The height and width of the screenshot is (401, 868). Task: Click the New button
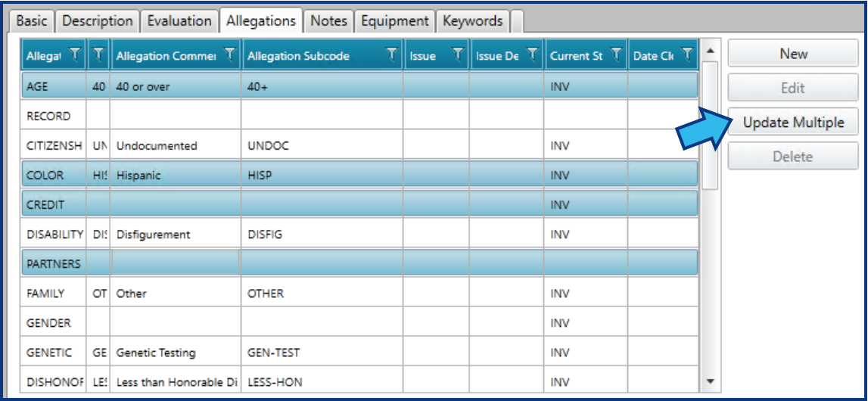point(793,54)
